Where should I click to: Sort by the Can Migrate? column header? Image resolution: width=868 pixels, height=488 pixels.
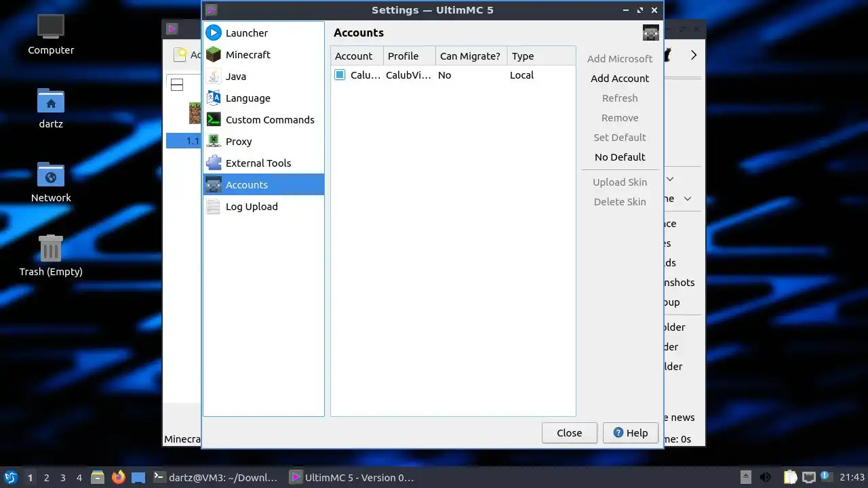(x=471, y=56)
